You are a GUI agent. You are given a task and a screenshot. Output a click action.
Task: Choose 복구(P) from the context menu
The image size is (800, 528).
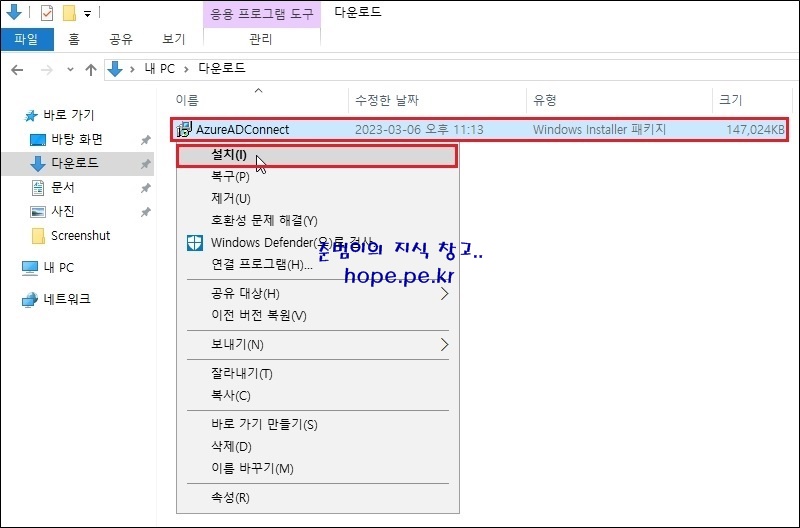[317, 177]
